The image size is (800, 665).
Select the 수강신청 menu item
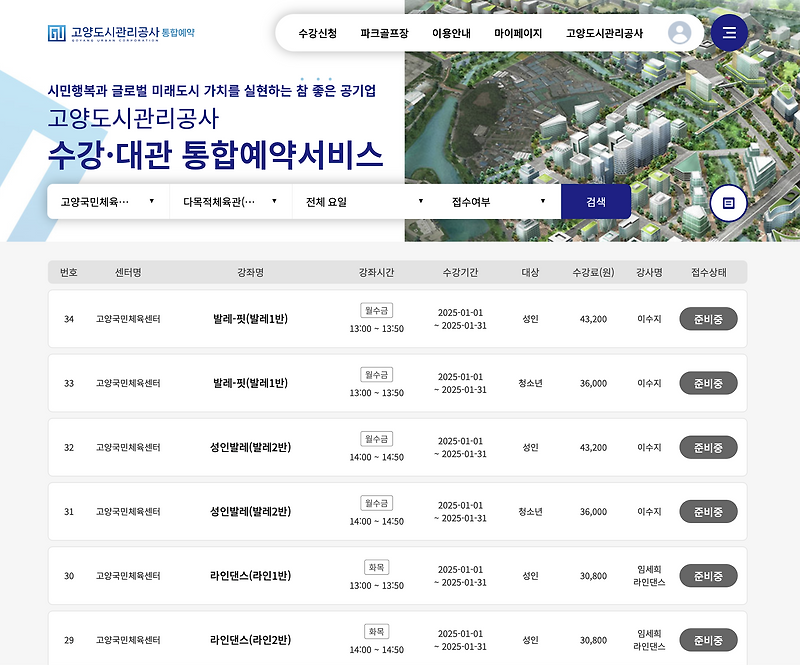click(x=316, y=31)
